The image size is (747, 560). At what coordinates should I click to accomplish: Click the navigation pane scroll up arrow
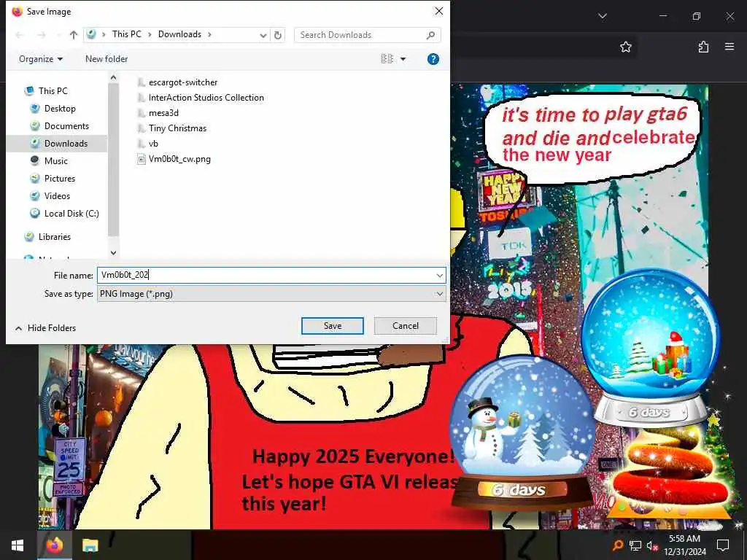(x=113, y=77)
